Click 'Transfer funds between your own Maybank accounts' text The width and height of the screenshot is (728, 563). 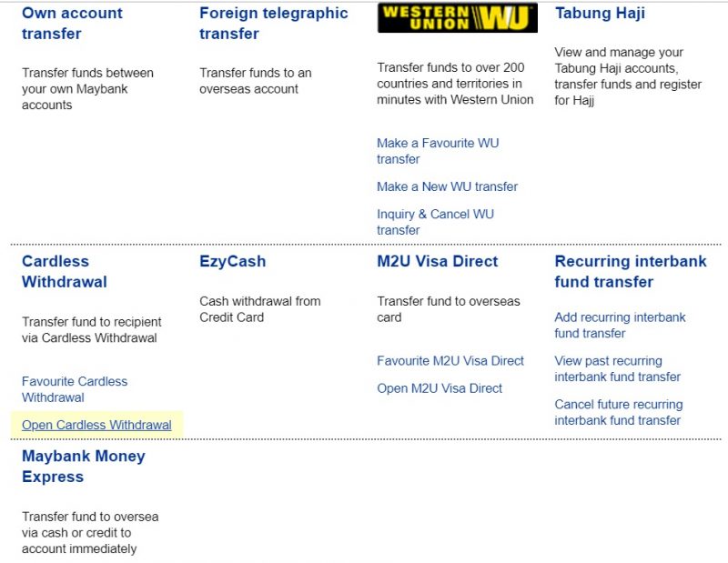[x=87, y=89]
